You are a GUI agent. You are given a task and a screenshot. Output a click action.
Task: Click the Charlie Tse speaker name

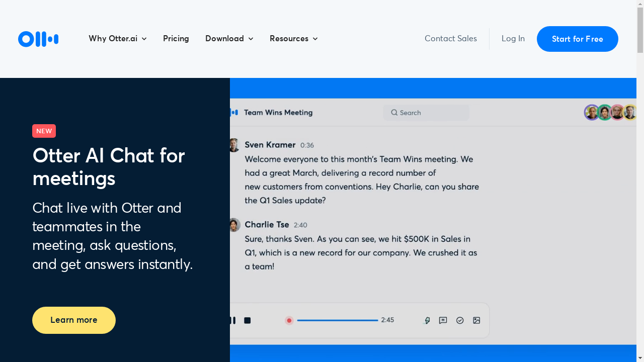pyautogui.click(x=267, y=224)
